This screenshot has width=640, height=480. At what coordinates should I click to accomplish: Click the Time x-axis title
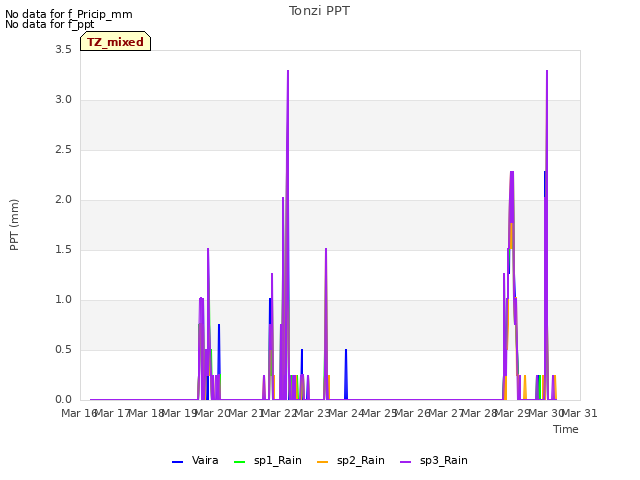point(566,429)
